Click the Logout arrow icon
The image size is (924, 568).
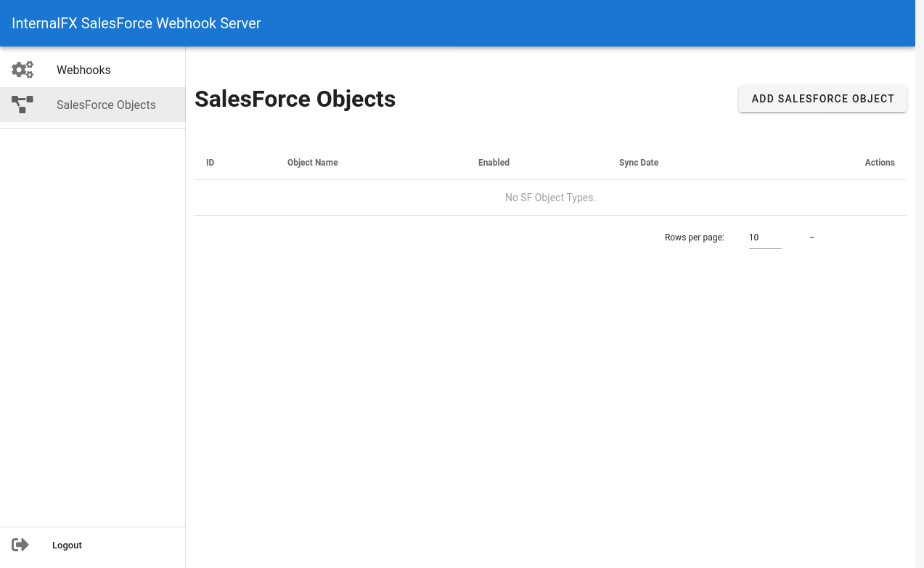[x=20, y=545]
